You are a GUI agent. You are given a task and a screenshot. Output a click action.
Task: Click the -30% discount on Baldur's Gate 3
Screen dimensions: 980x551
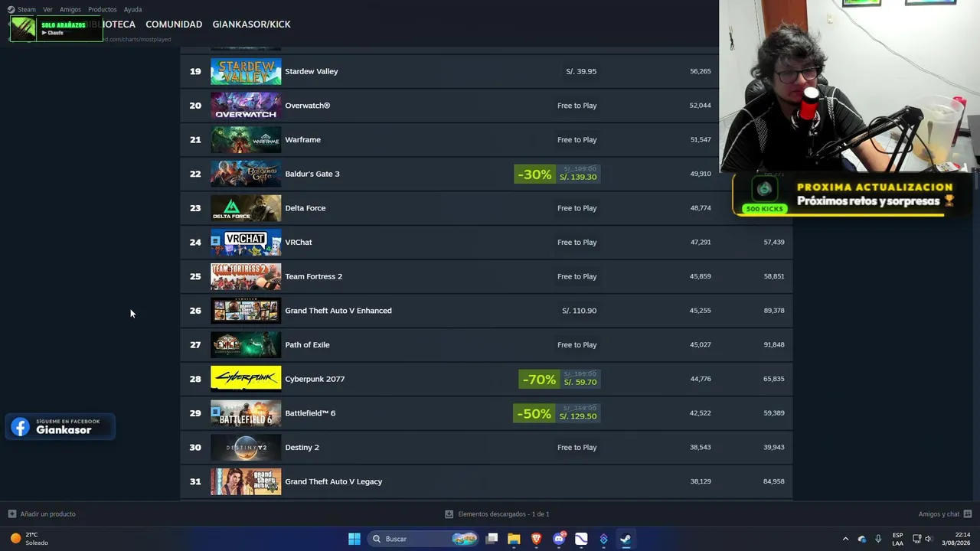coord(534,174)
